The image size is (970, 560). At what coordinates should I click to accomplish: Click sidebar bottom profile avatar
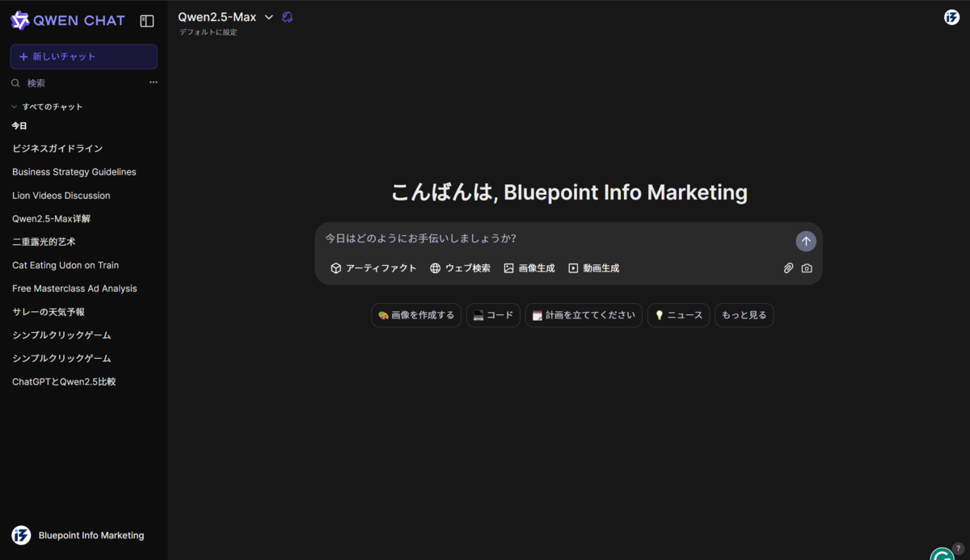(x=21, y=535)
